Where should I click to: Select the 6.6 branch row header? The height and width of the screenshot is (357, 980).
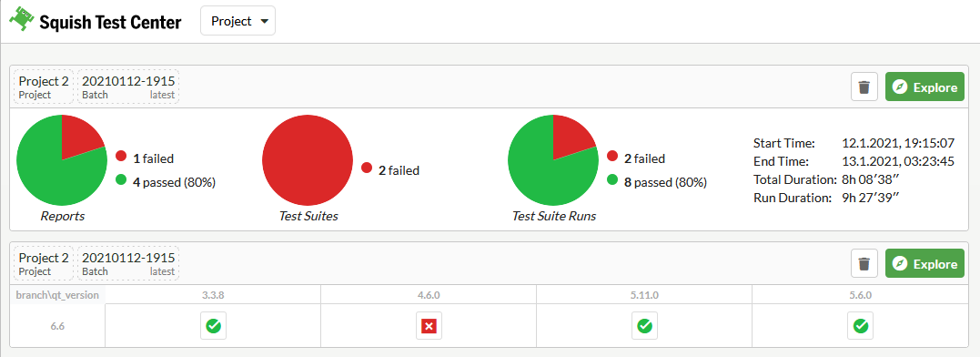tap(57, 326)
